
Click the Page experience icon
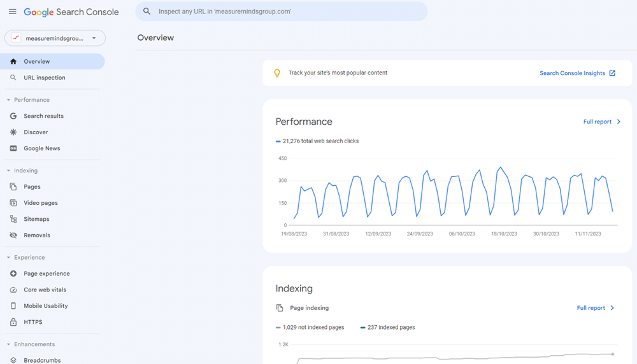(13, 274)
